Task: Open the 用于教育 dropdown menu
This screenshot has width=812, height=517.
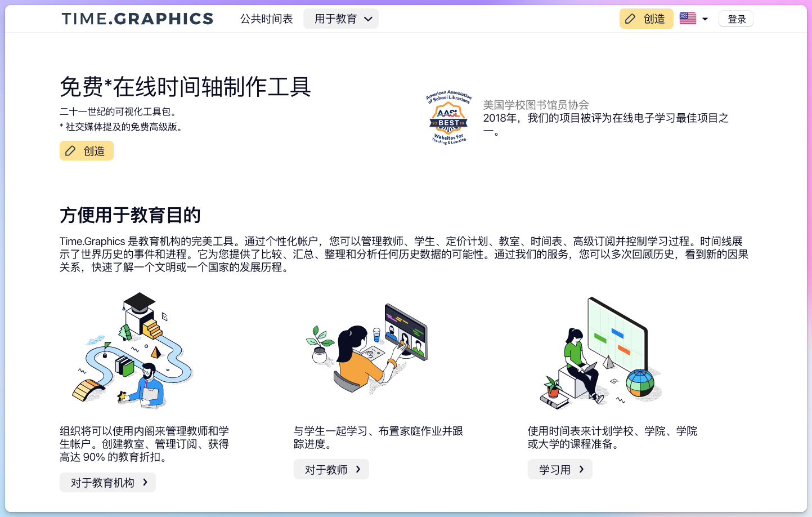Action: (341, 18)
